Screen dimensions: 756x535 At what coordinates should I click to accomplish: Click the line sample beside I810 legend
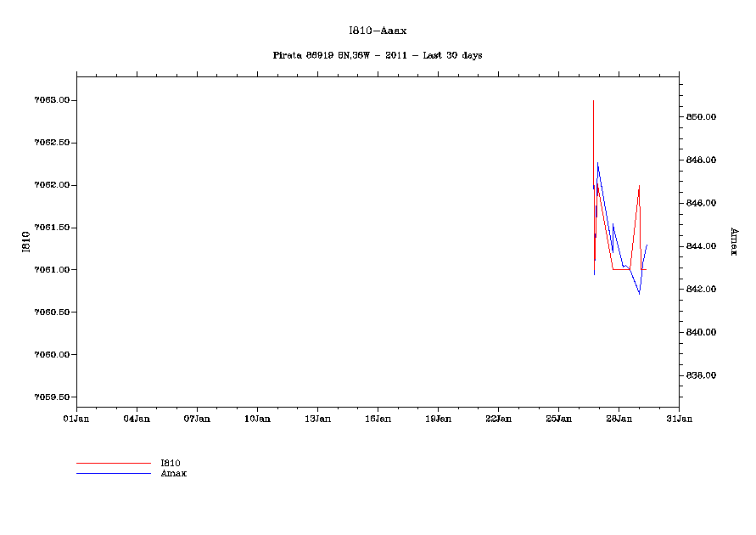coord(113,464)
